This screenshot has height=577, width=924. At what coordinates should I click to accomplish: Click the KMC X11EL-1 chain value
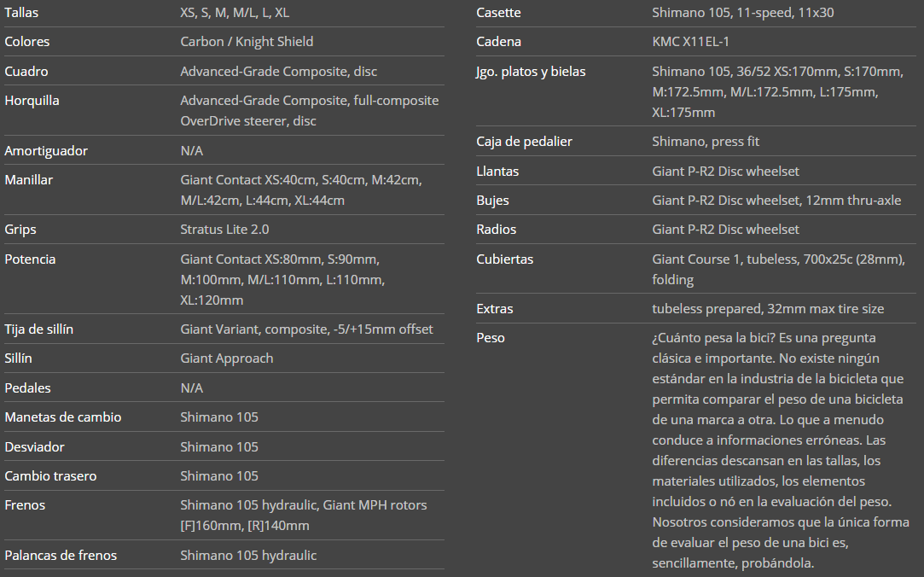(x=690, y=42)
